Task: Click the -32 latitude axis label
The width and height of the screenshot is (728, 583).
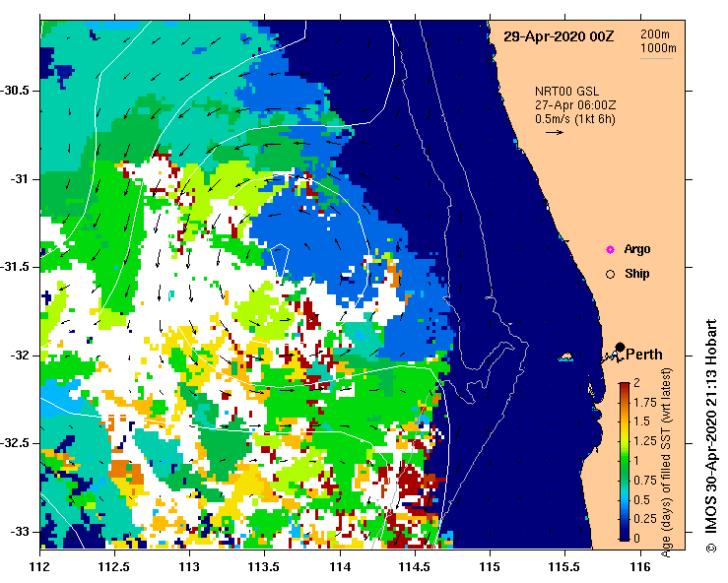Action: click(x=19, y=356)
